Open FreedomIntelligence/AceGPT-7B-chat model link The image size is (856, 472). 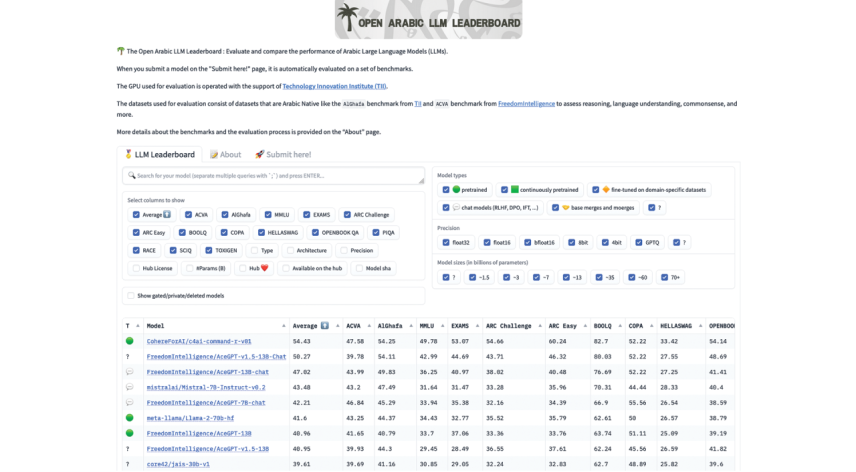[206, 403]
